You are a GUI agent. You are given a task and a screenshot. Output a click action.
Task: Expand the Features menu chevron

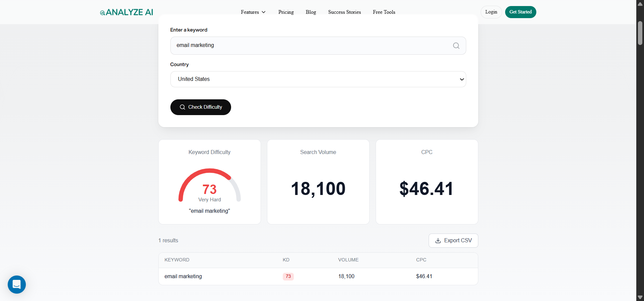pos(264,12)
